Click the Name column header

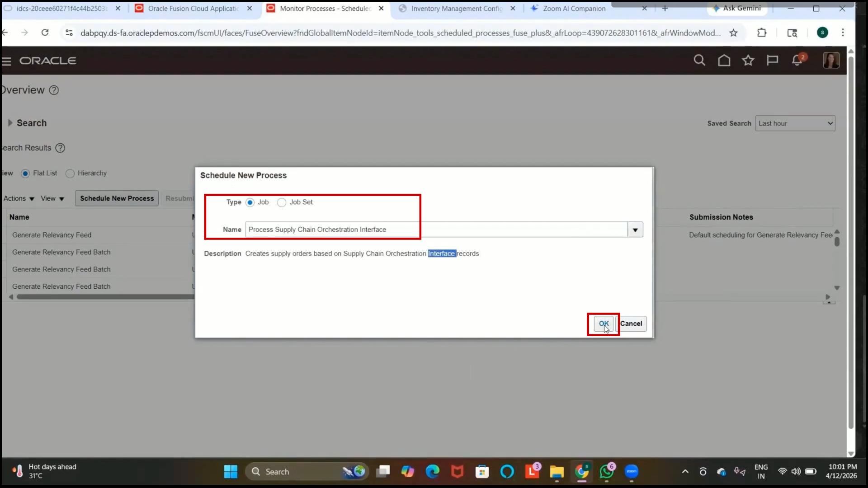point(19,217)
